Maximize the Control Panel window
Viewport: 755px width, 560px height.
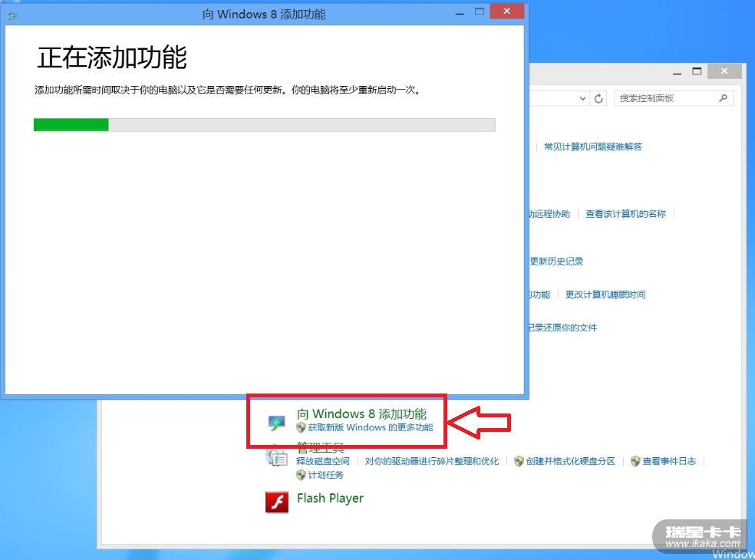[x=697, y=72]
